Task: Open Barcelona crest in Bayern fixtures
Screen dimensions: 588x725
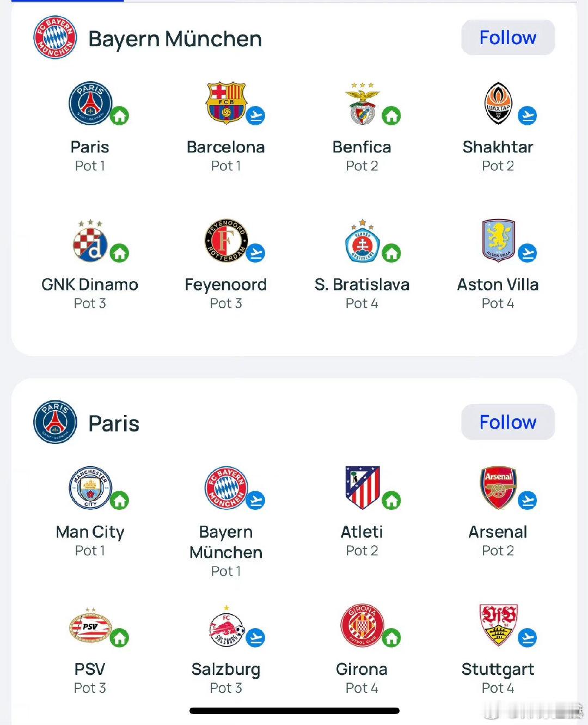Action: 226,103
